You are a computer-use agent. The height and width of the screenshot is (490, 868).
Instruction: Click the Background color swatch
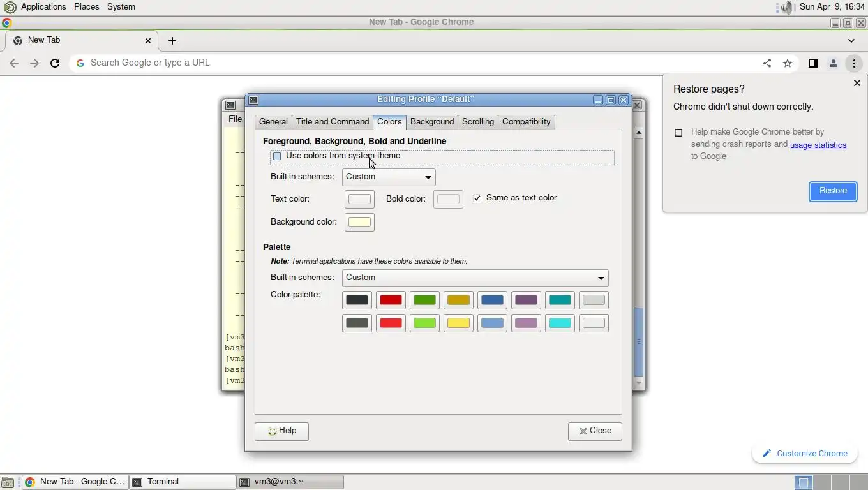click(359, 222)
